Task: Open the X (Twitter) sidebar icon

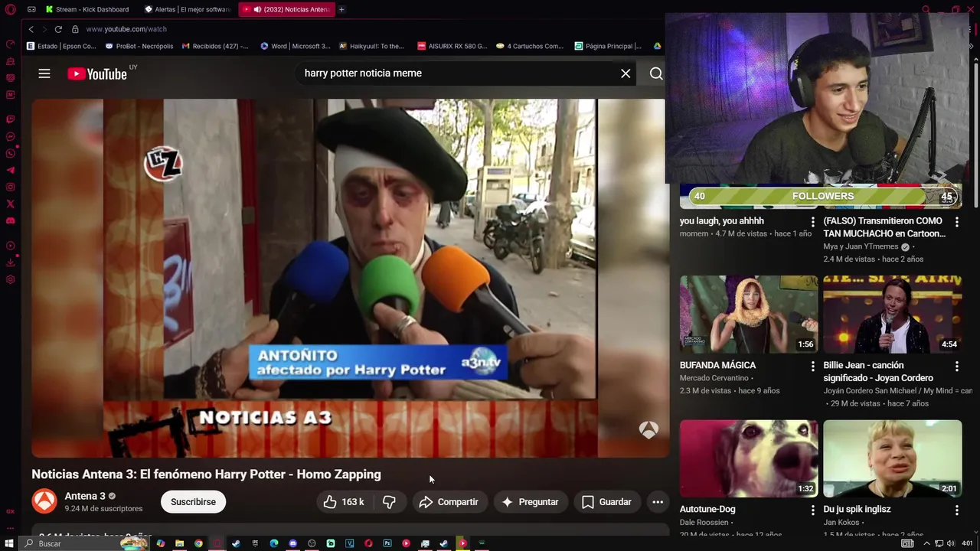Action: click(x=10, y=204)
